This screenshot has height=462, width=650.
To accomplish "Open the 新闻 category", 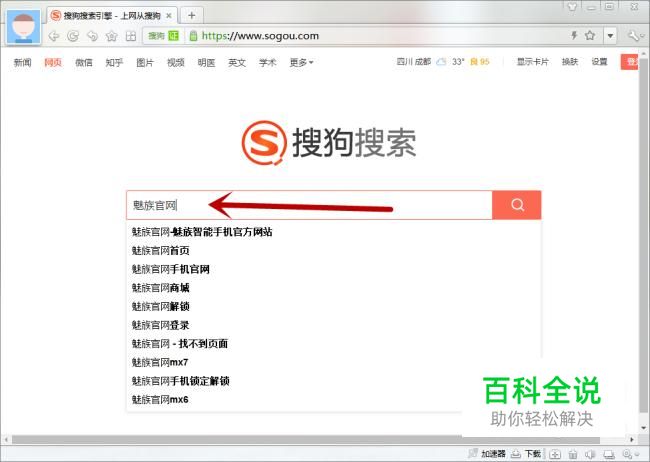I will point(22,63).
